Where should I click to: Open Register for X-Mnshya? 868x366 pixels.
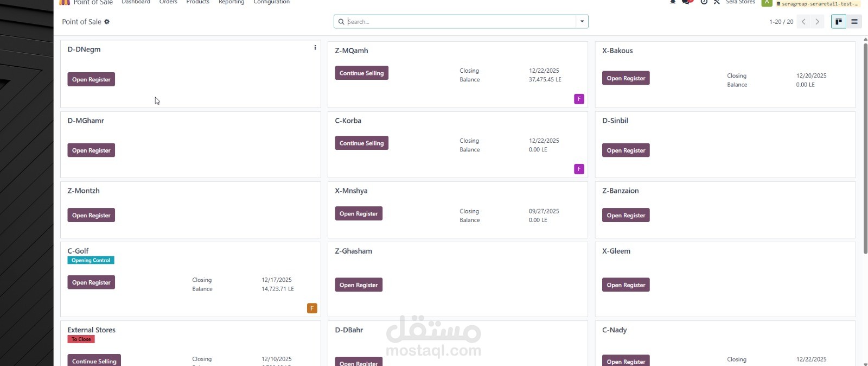click(359, 214)
